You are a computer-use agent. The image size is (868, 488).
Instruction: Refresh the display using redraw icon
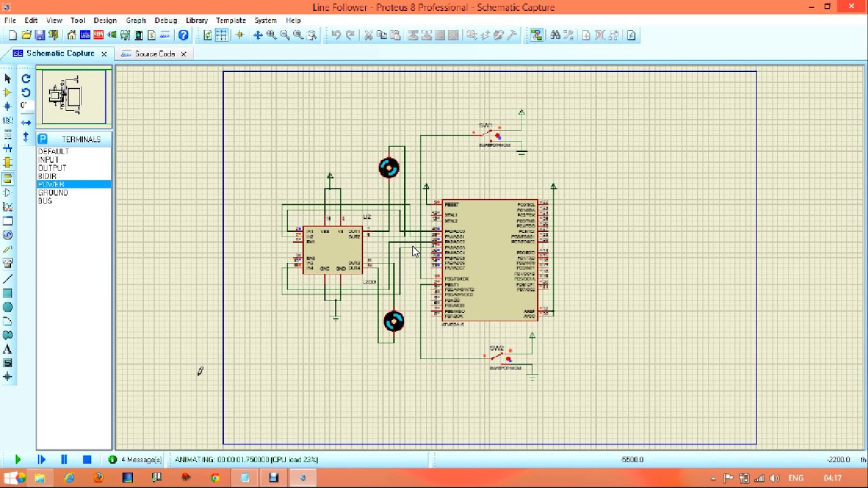click(208, 35)
